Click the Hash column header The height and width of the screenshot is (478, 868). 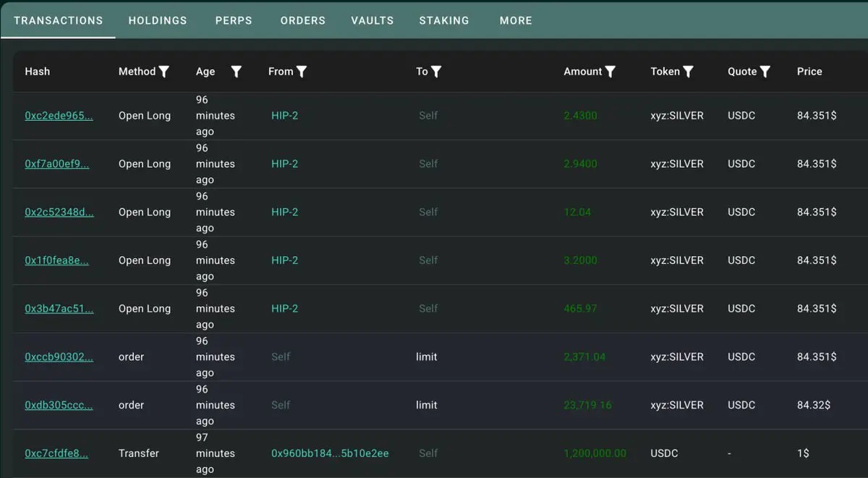tap(38, 72)
